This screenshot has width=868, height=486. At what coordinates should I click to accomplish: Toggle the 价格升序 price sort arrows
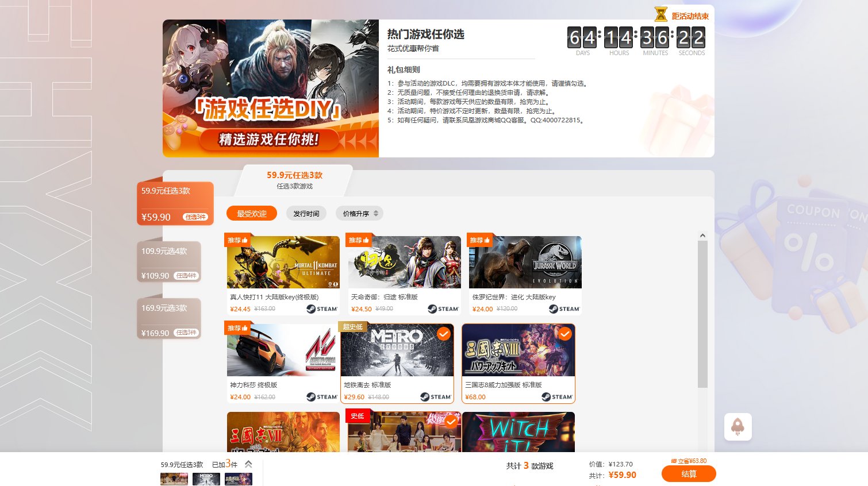(376, 214)
